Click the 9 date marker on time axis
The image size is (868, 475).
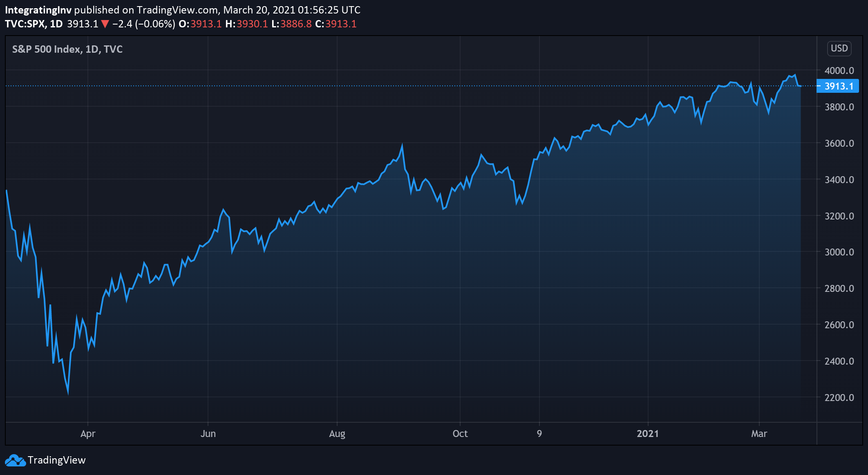539,434
